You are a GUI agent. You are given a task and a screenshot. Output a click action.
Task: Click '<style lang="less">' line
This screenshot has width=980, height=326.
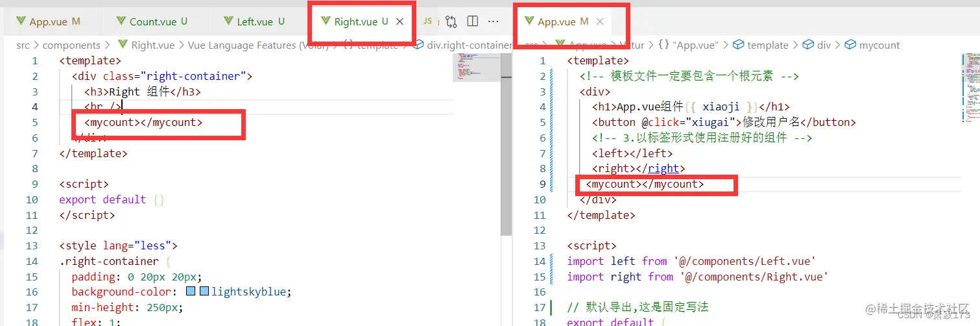pyautogui.click(x=118, y=245)
